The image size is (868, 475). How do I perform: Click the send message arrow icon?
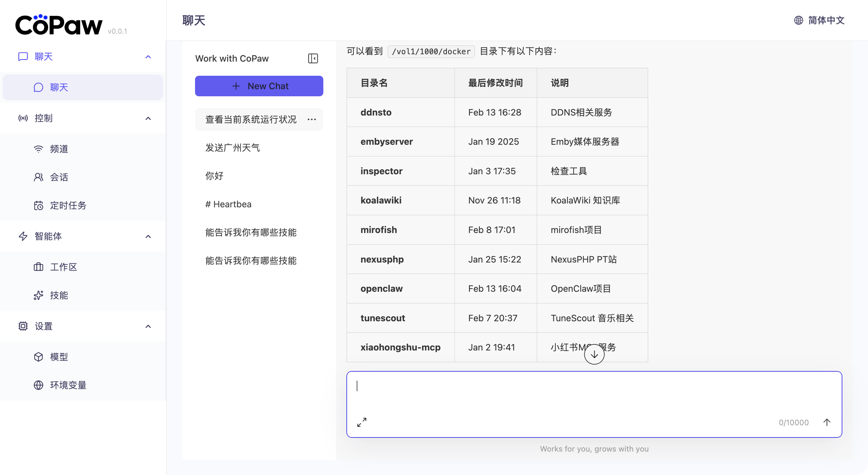click(x=827, y=422)
